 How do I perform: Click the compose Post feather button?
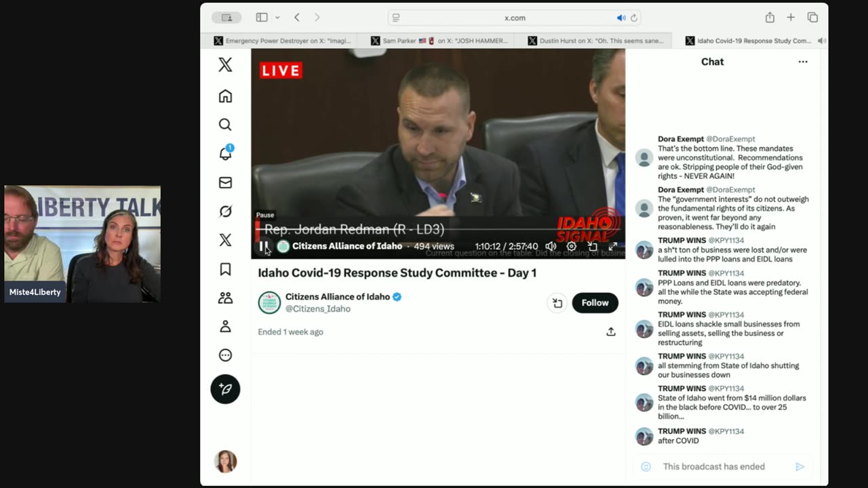225,389
